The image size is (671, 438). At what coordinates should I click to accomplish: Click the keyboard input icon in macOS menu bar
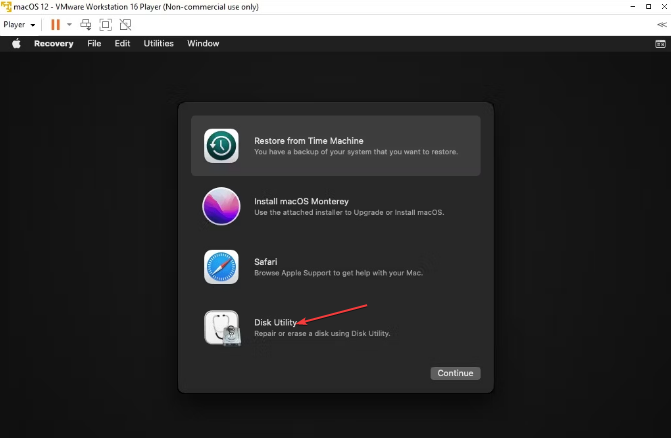660,44
